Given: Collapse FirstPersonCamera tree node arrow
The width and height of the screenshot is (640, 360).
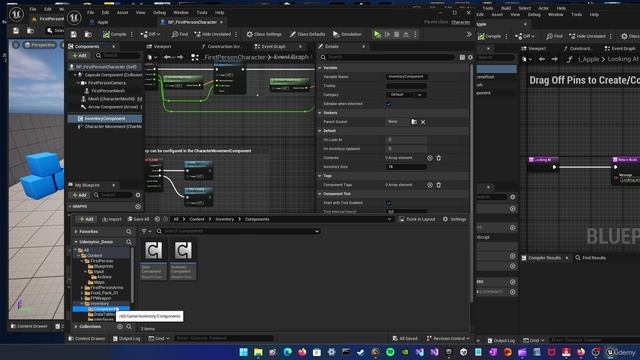Looking at the screenshot, I should [78, 83].
